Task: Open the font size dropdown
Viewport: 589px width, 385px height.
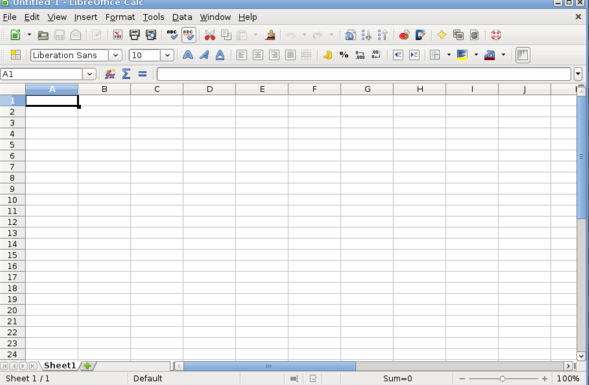Action: pos(167,55)
